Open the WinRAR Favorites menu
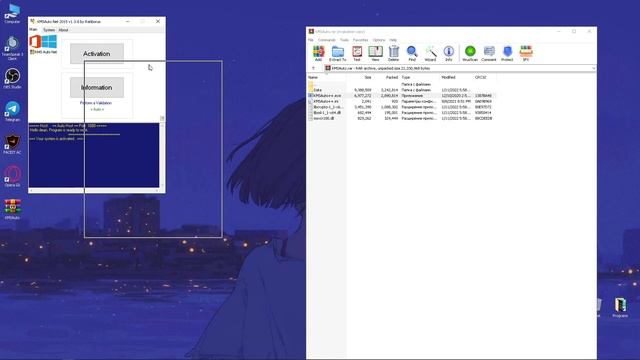The height and width of the screenshot is (360, 640). (360, 40)
